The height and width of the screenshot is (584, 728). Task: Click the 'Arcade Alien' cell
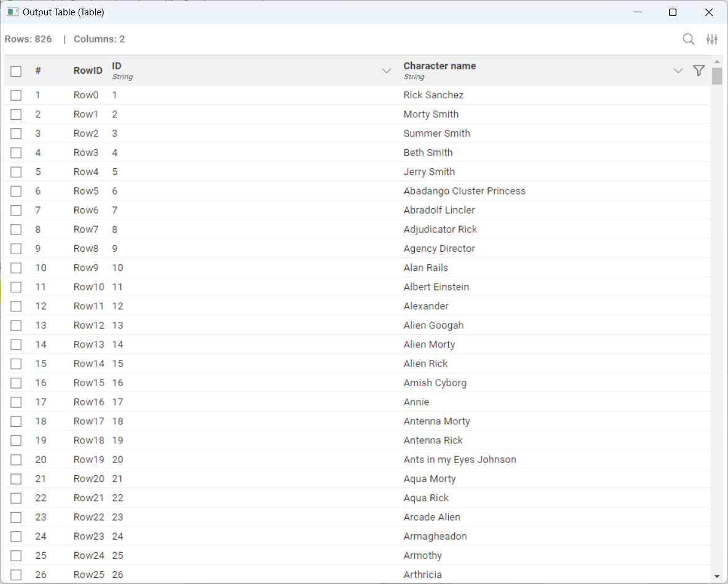pos(432,517)
